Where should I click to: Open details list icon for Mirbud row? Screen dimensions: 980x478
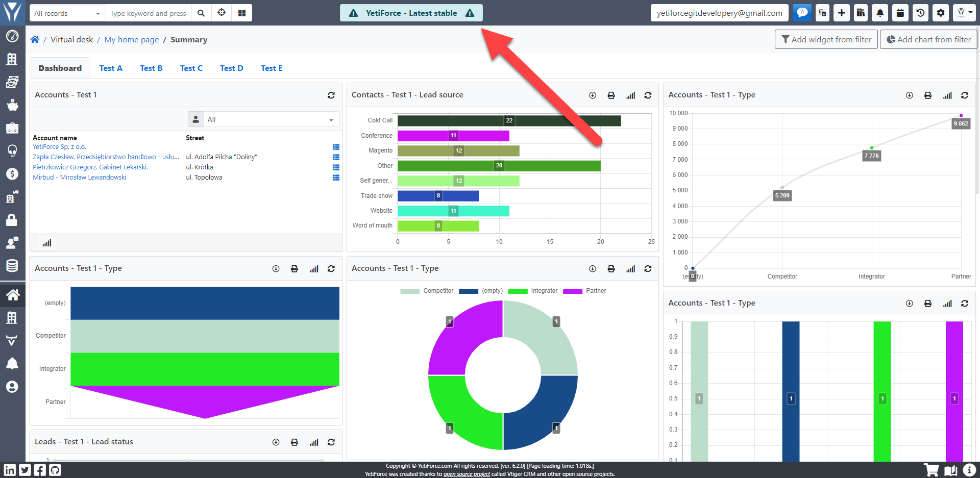336,178
